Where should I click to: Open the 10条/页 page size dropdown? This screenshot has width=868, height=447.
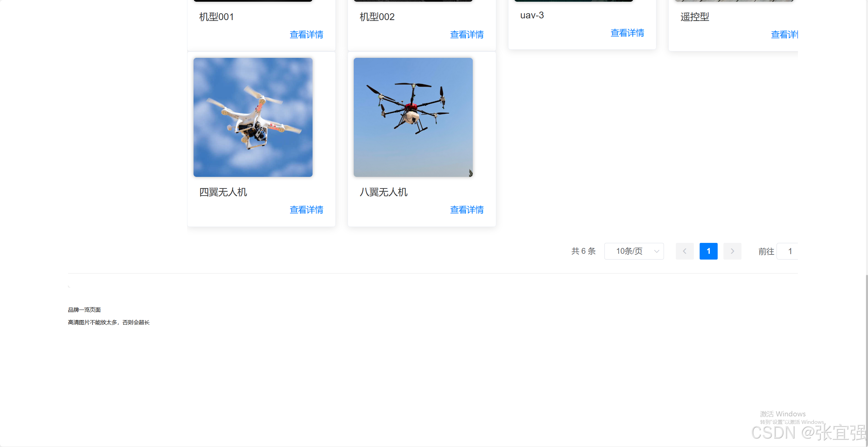tap(634, 251)
